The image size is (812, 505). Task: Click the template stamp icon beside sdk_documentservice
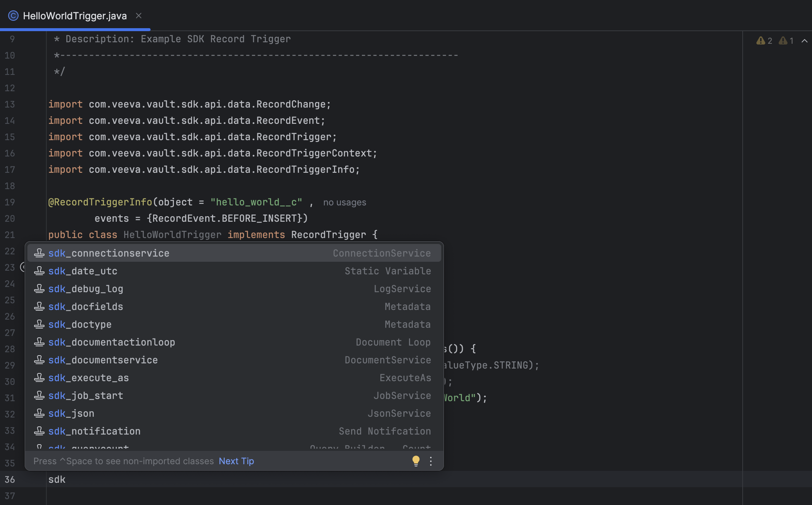(39, 360)
